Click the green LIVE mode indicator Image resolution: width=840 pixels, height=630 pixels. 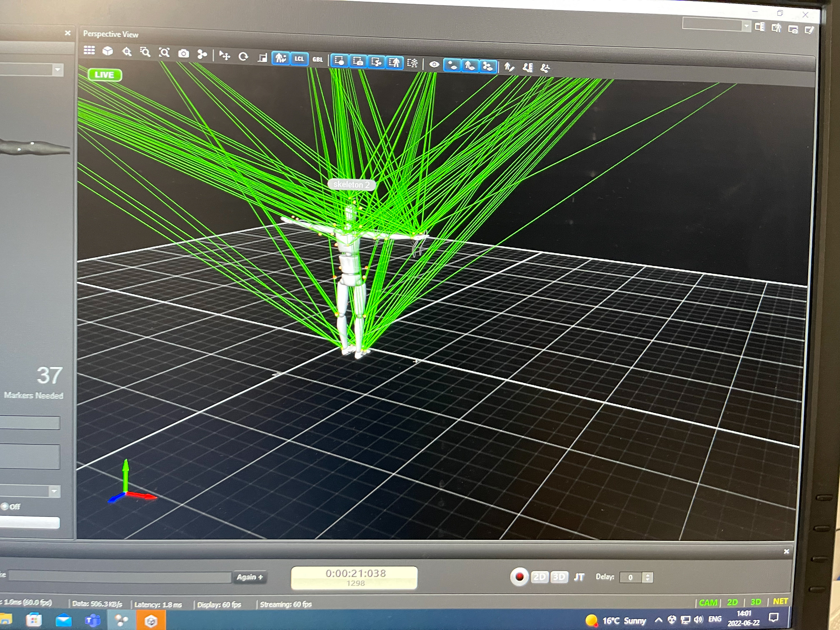tap(105, 75)
